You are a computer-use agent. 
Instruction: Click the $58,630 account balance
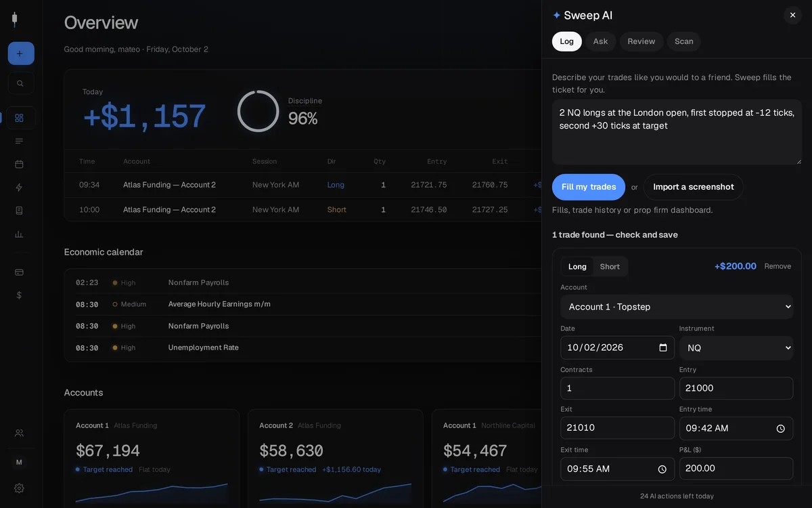[x=291, y=450]
